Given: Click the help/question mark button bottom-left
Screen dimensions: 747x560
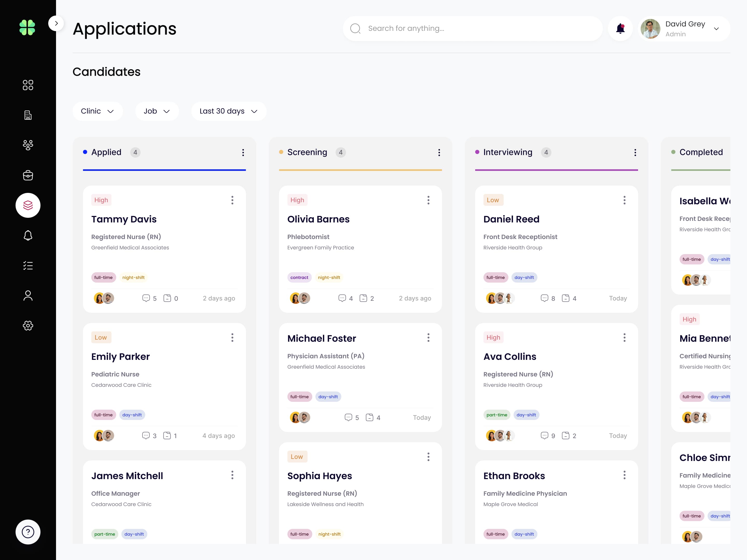Looking at the screenshot, I should click(28, 532).
